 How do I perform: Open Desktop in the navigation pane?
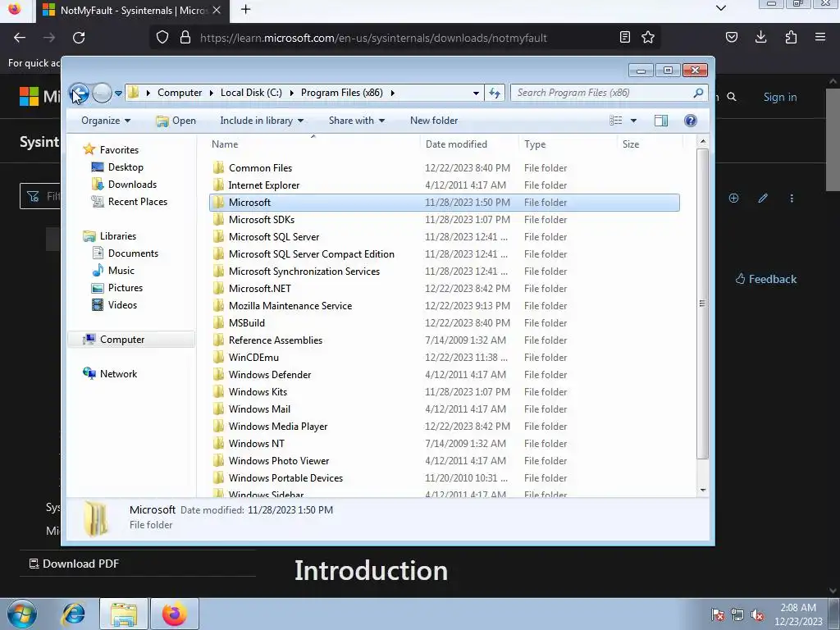click(126, 167)
